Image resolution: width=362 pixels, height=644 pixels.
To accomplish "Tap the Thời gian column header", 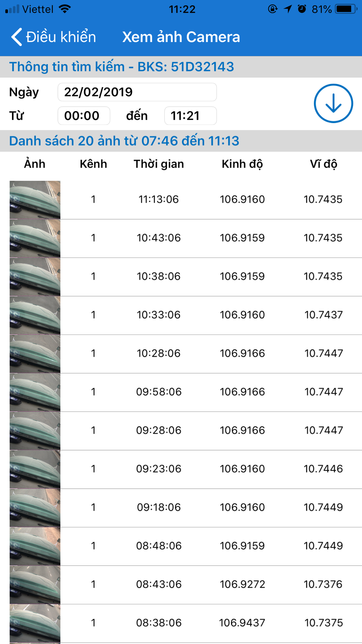I will [x=159, y=164].
